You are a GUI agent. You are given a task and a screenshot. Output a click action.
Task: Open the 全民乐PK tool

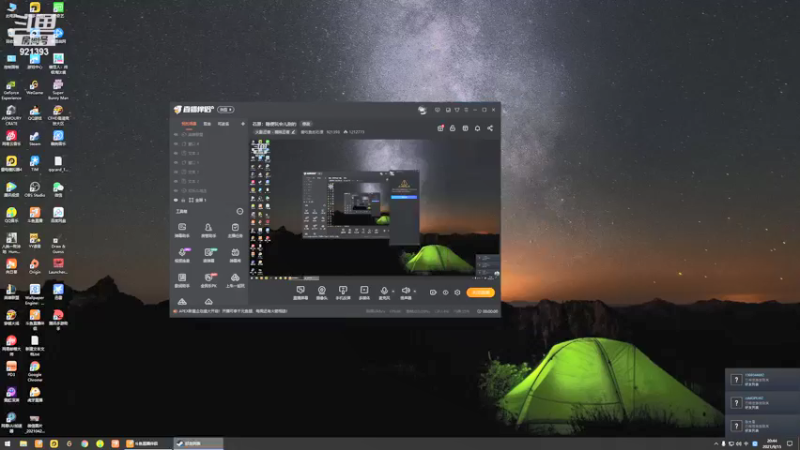(209, 281)
